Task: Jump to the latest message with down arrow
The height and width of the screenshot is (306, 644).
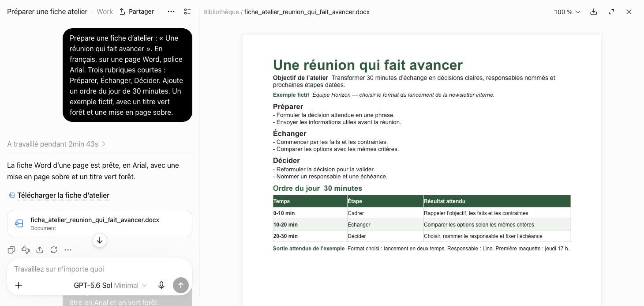Action: click(100, 240)
